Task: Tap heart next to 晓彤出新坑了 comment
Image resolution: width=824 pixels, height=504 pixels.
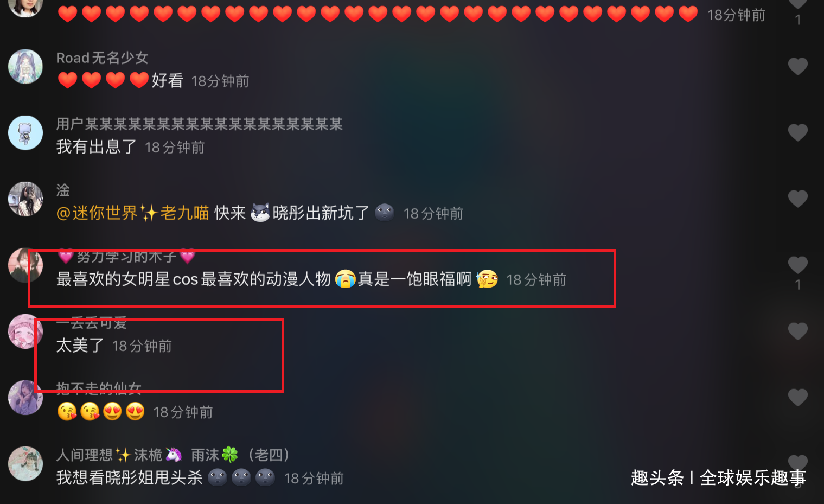Action: pos(797,199)
